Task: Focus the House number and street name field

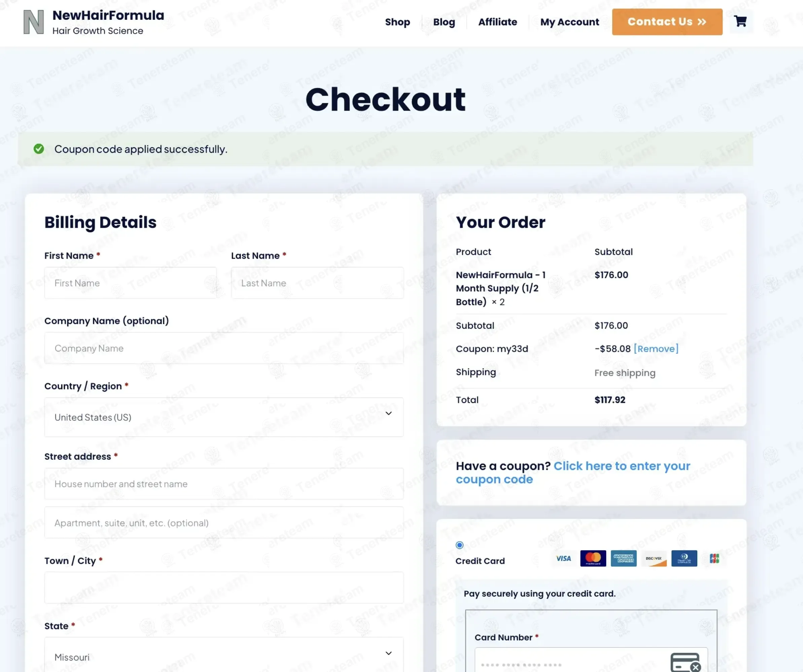Action: (224, 484)
